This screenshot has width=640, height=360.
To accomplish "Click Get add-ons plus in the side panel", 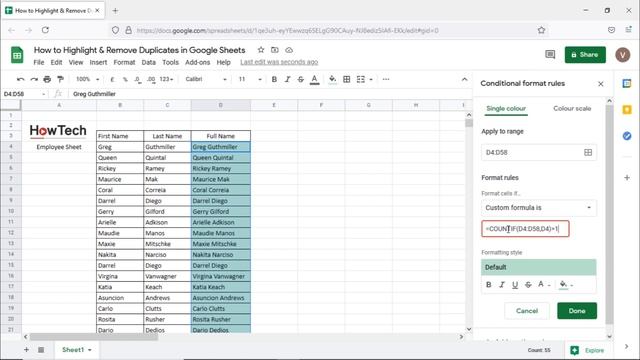I will click(x=627, y=178).
